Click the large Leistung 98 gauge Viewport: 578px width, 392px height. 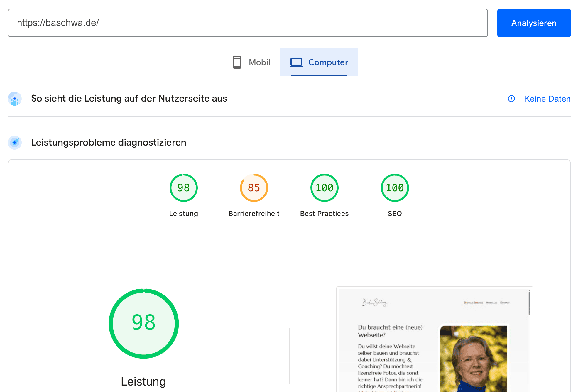(144, 323)
